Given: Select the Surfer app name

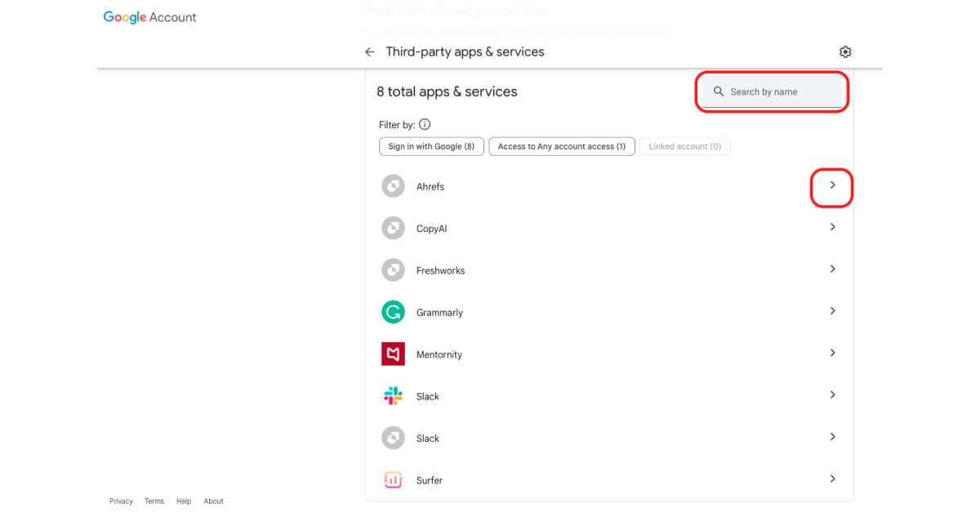Looking at the screenshot, I should 430,480.
